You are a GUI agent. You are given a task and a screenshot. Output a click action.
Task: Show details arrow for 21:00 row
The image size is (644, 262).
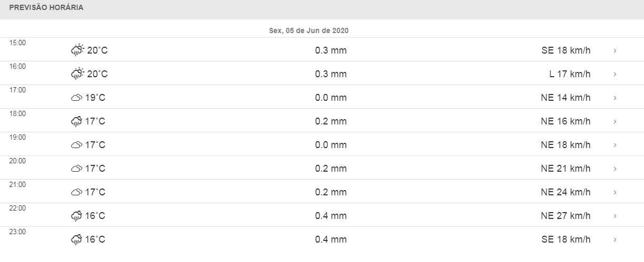(615, 193)
